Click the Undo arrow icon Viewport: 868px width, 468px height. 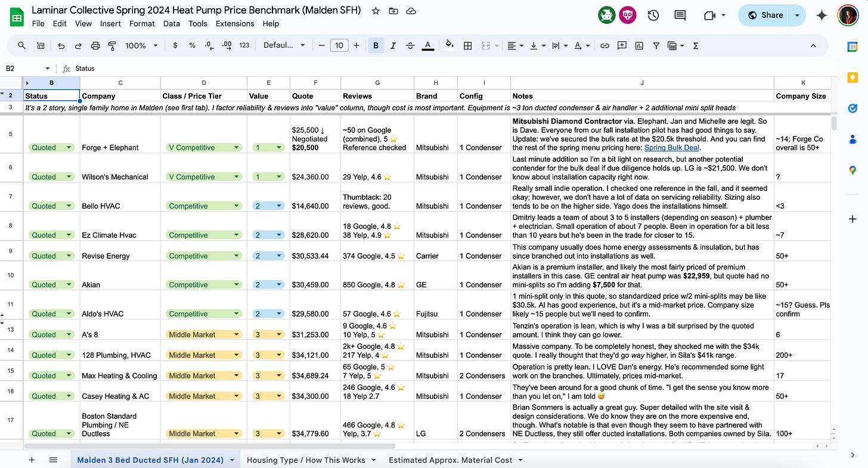[61, 45]
